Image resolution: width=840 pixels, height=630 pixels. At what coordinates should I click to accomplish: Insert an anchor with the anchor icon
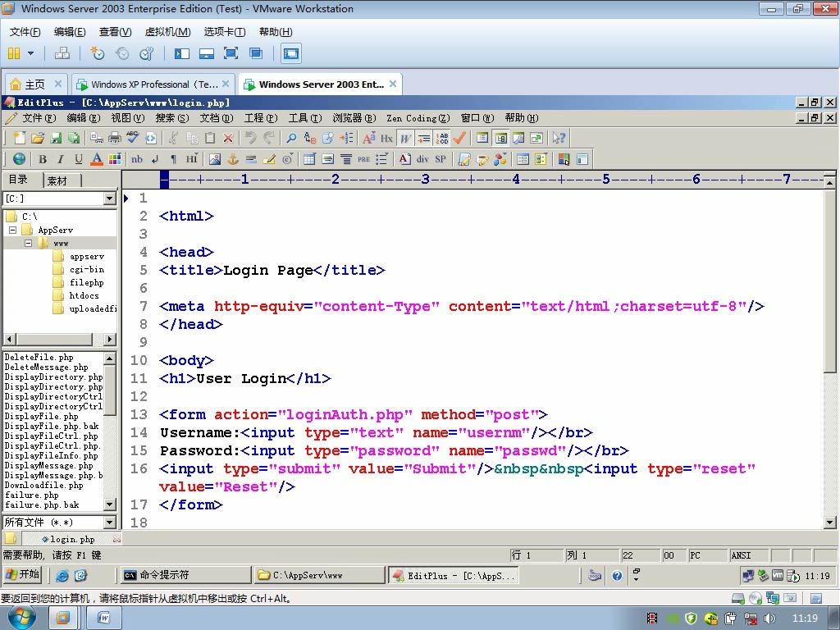[x=233, y=159]
